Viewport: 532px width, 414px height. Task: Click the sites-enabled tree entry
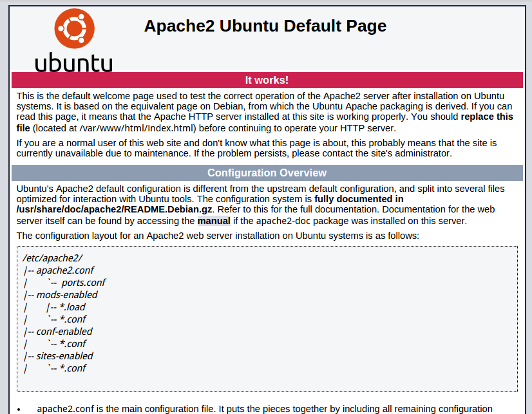pyautogui.click(x=64, y=355)
